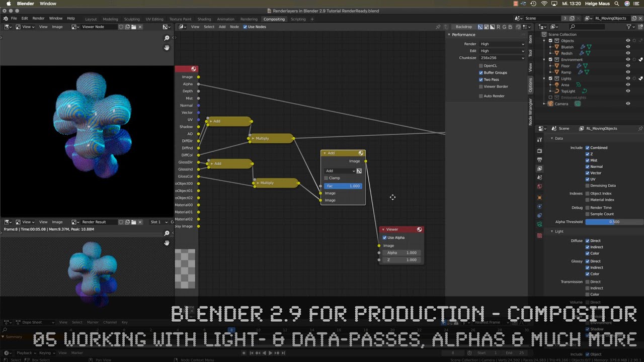The image size is (644, 362).
Task: Click the R backdrop channel button
Action: 499,27
